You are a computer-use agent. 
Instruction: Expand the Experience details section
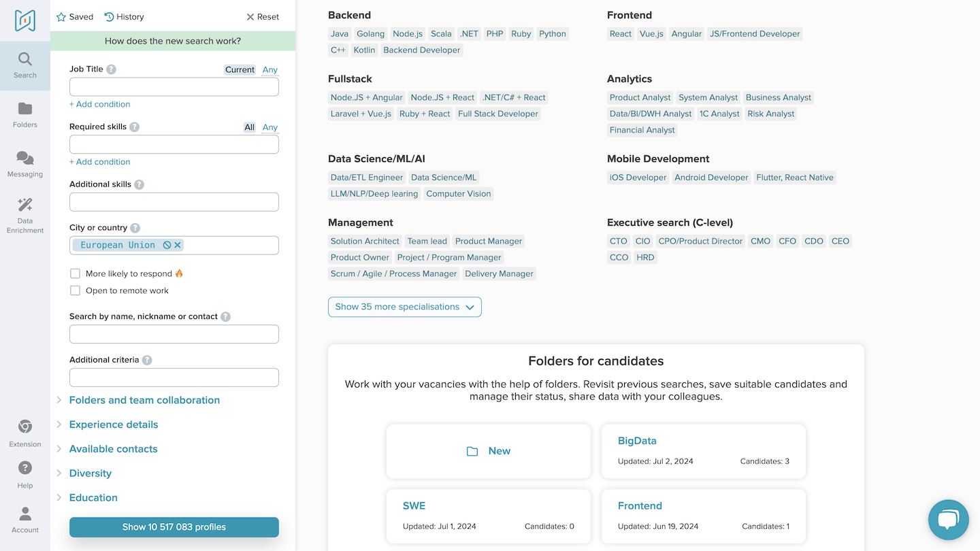(x=114, y=424)
